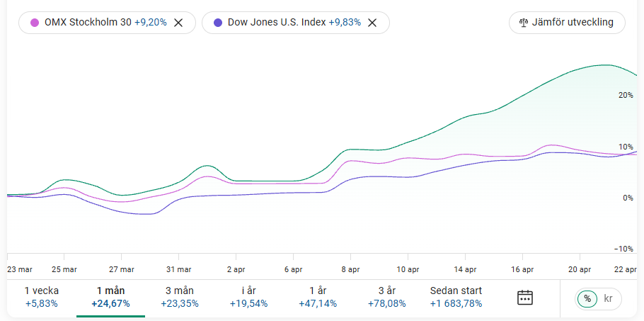
Task: Remove OMX Stockholm 30 comparison chip
Action: [178, 23]
